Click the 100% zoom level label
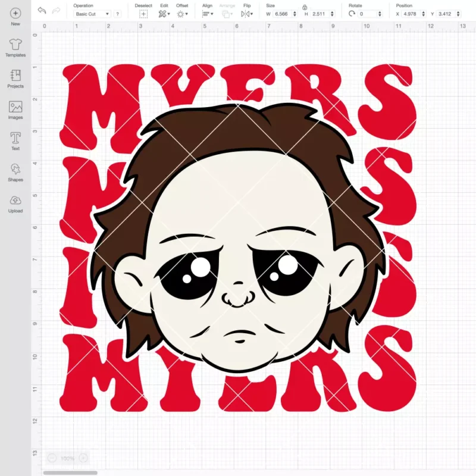The image size is (476, 476). [x=67, y=458]
